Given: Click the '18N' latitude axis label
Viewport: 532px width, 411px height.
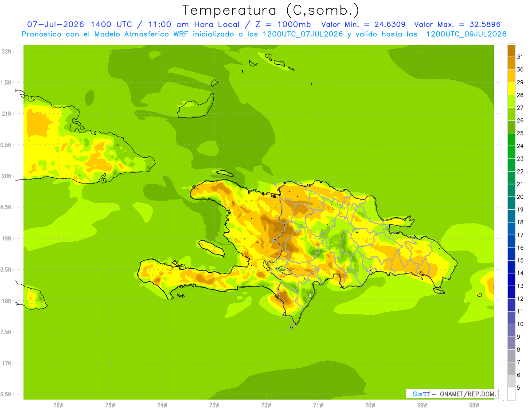Looking at the screenshot, I should coord(7,301).
